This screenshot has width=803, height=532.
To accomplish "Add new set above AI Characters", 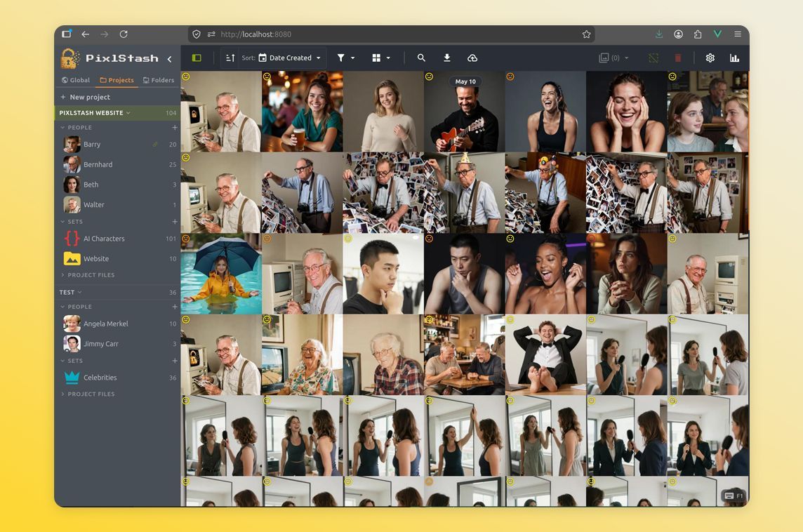I will 175,222.
